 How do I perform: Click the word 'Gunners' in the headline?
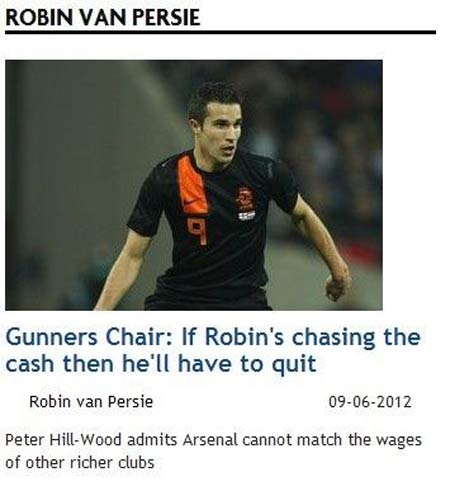(x=52, y=337)
